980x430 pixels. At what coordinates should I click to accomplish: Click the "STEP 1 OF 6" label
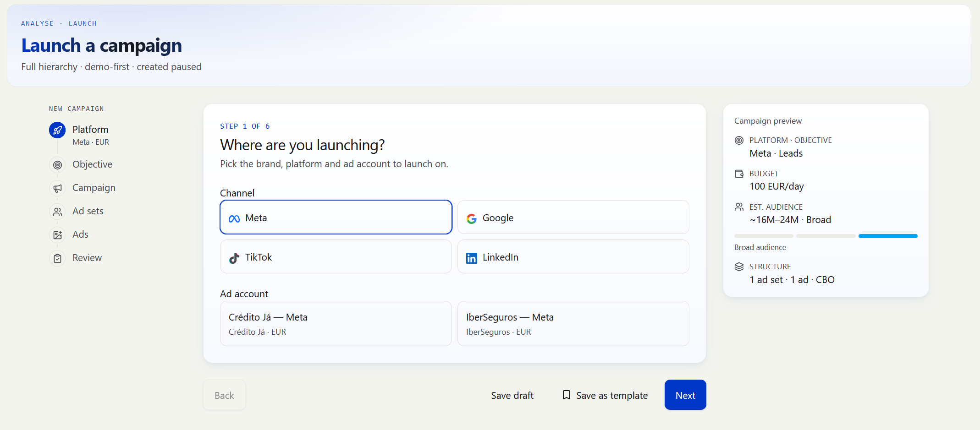coord(245,126)
